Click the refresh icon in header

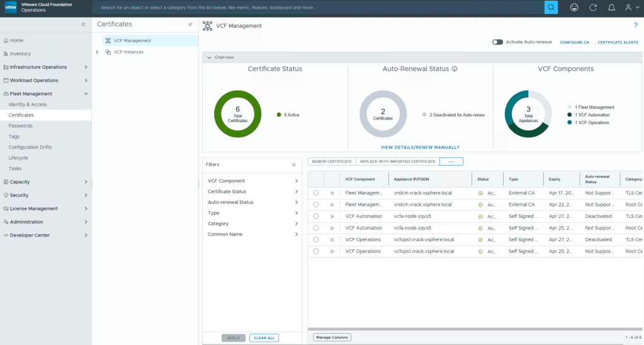pos(592,8)
